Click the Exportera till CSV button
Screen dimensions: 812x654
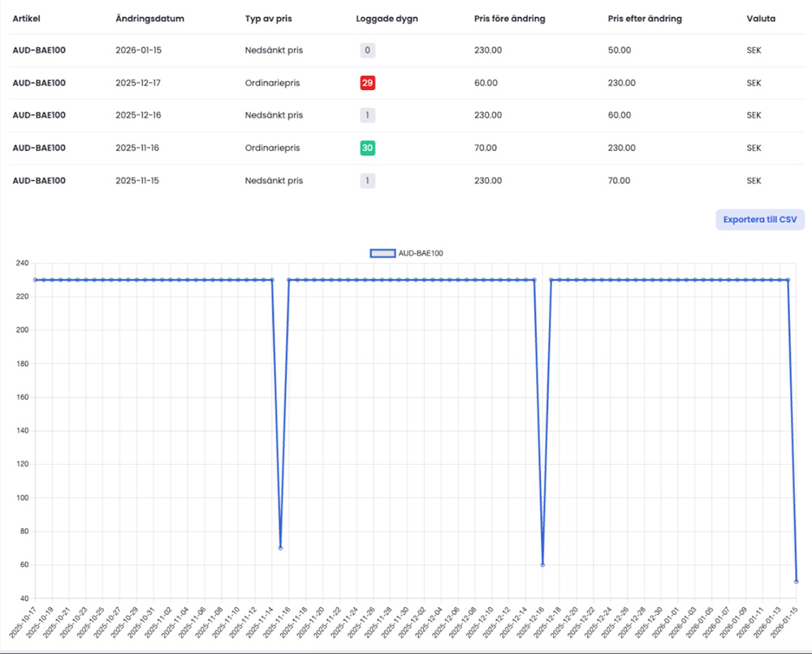point(759,220)
